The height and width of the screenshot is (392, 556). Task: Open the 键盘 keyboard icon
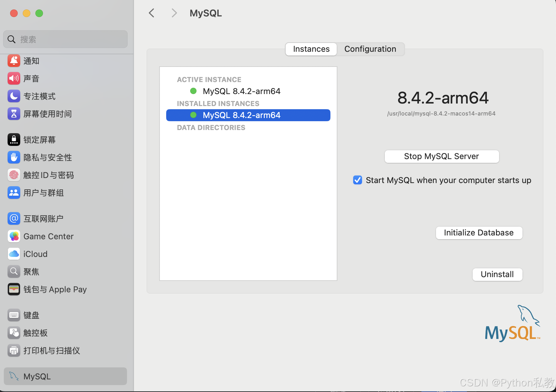(x=14, y=315)
